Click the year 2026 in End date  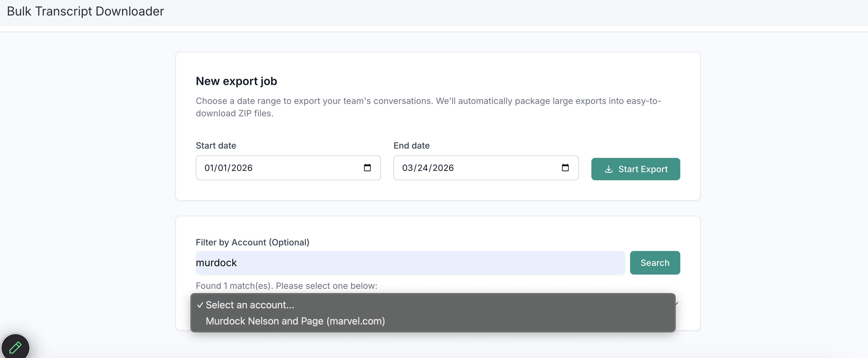[443, 168]
